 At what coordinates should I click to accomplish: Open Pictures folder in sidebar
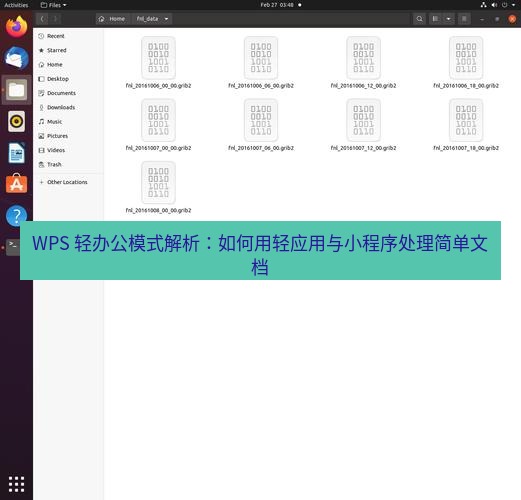pyautogui.click(x=68, y=136)
